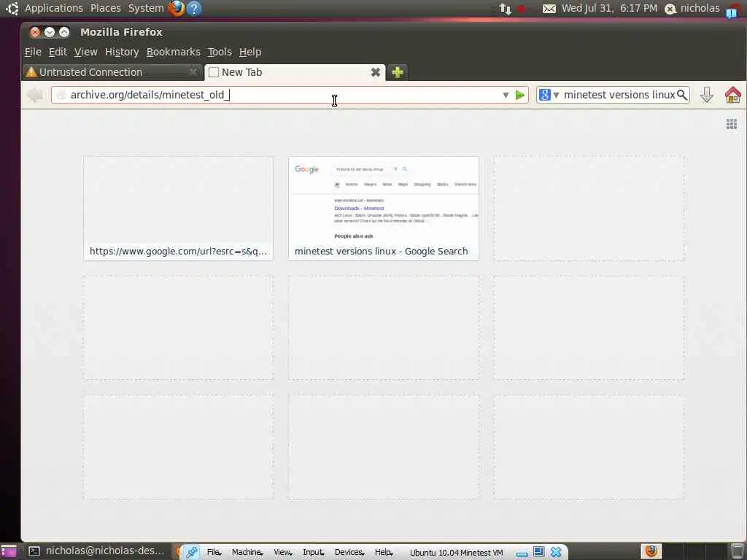Viewport: 747px width, 560px height.
Task: Minimize the VM via mini toolbar
Action: [522, 553]
